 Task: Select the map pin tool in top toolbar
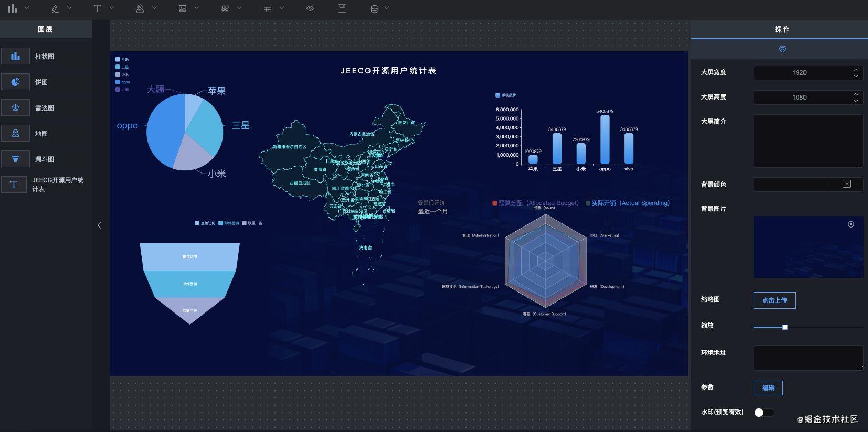[140, 8]
